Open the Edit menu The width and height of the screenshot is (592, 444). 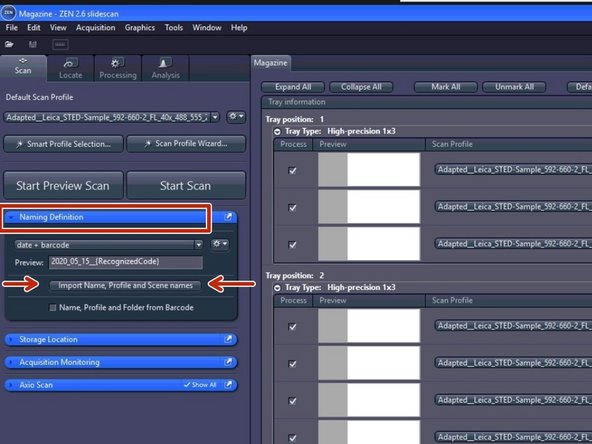click(34, 28)
